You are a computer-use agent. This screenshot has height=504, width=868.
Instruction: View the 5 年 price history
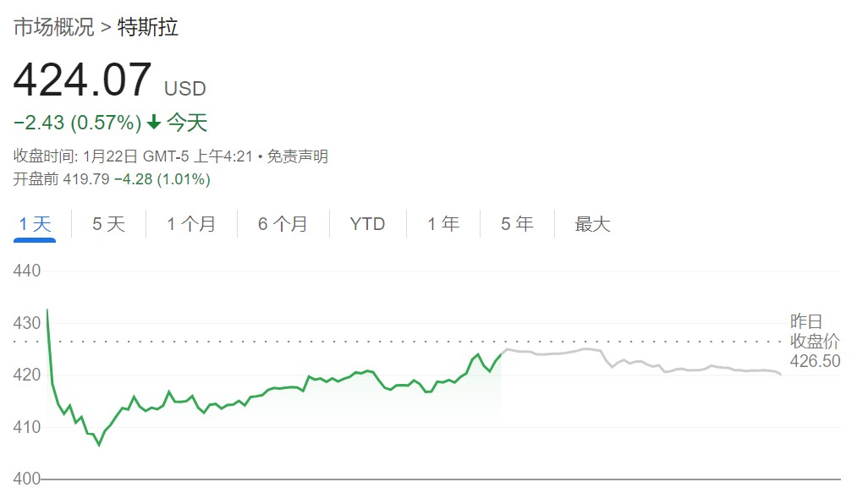[517, 224]
